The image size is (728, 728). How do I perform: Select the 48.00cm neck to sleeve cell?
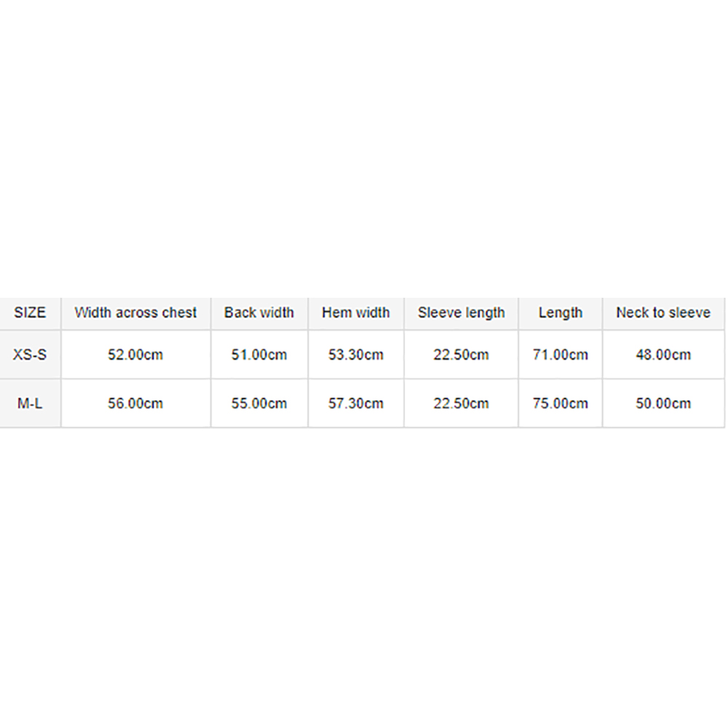tap(663, 355)
